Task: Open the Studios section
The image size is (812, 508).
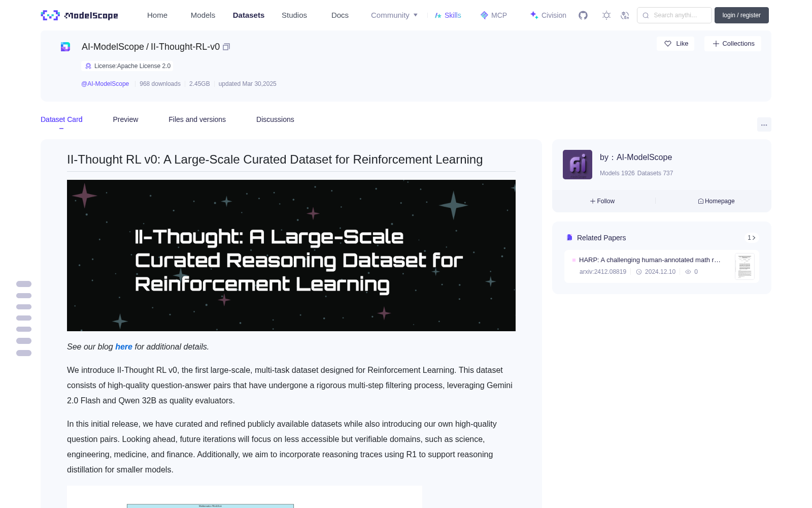Action: [x=294, y=15]
